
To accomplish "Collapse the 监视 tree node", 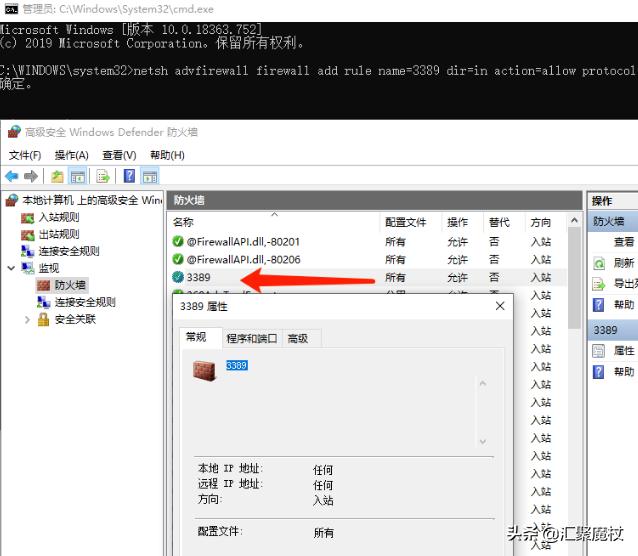I will coord(11,268).
